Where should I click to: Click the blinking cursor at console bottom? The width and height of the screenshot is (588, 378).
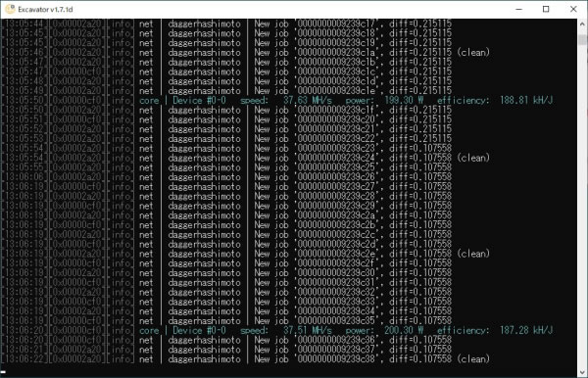click(3, 372)
